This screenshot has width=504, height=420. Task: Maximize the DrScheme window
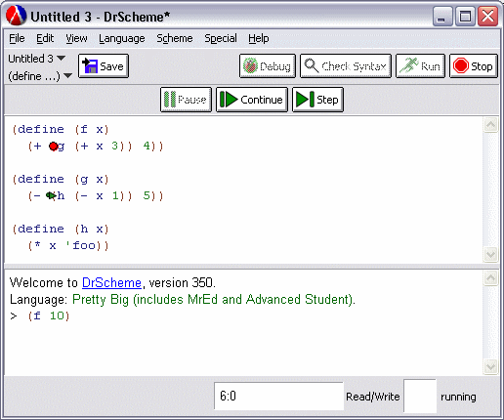click(x=465, y=17)
